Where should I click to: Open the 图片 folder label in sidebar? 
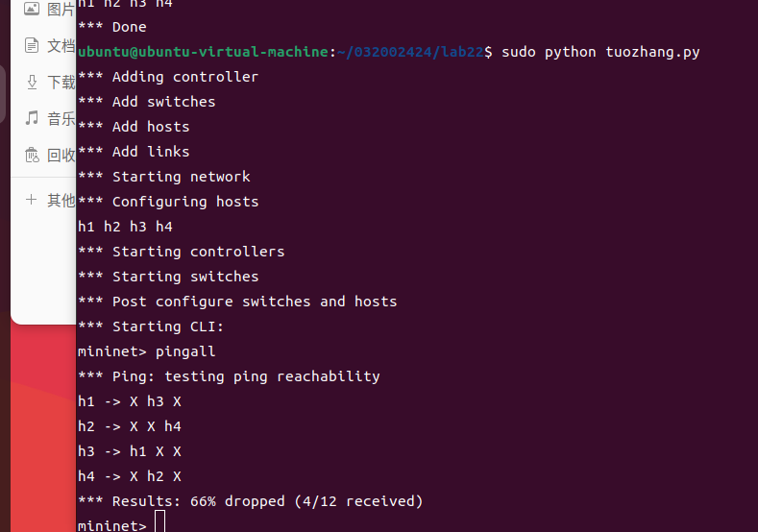pyautogui.click(x=61, y=9)
